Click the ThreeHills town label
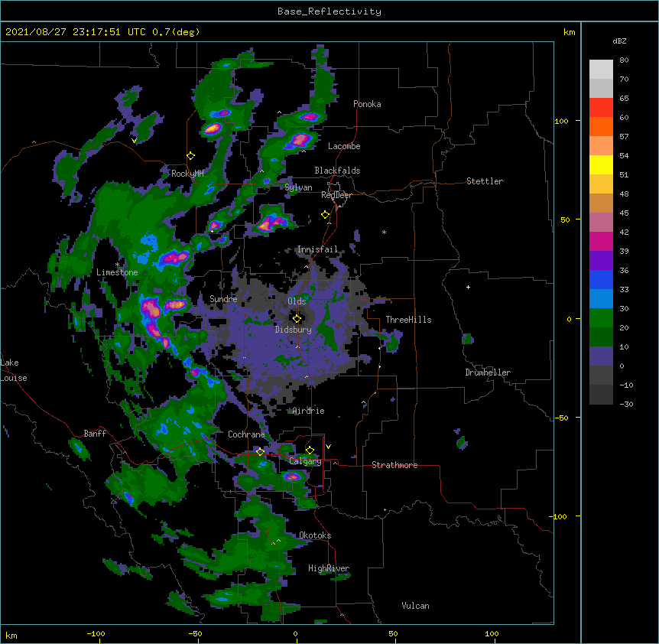The image size is (659, 644). (x=408, y=320)
